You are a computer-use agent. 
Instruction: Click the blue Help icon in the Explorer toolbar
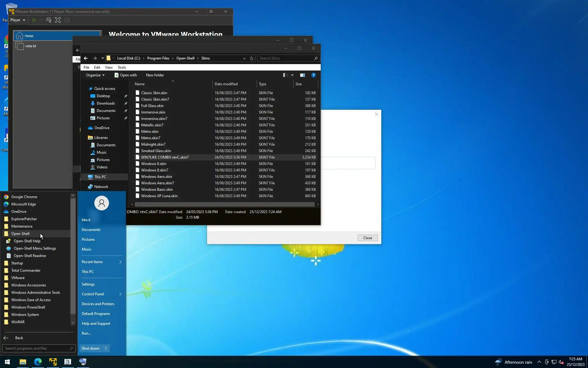[x=313, y=75]
